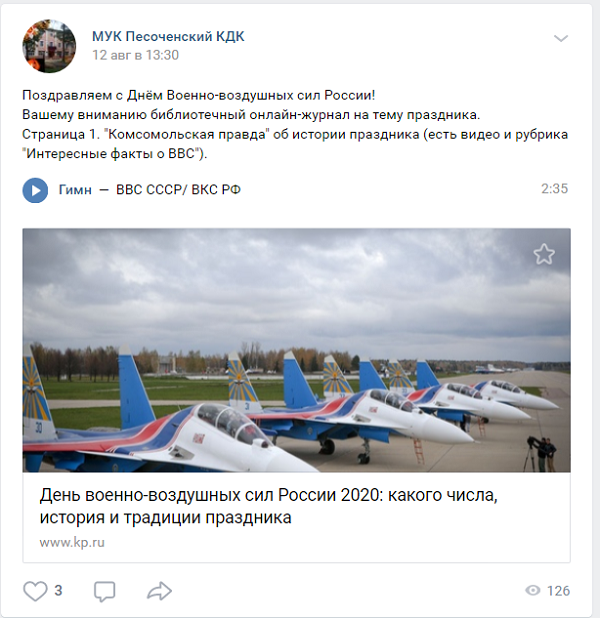
Task: Bookmark the article with the star icon
Action: point(544,254)
